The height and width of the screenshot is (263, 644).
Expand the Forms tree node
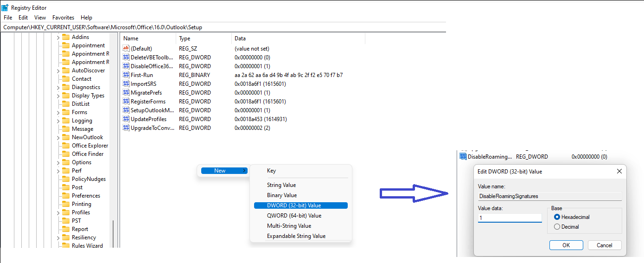click(x=58, y=112)
